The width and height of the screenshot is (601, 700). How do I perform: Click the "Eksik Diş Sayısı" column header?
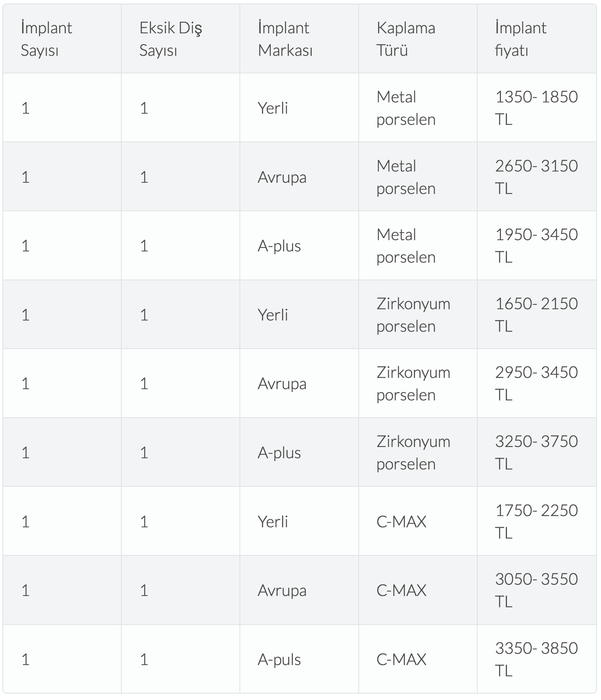coord(171,39)
